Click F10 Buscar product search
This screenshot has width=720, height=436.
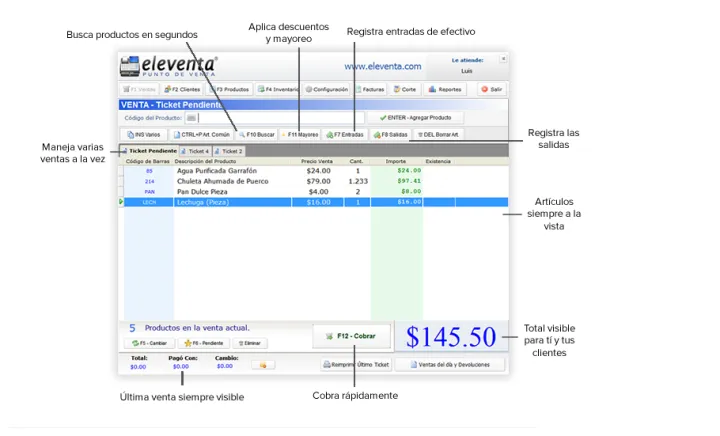pos(256,134)
